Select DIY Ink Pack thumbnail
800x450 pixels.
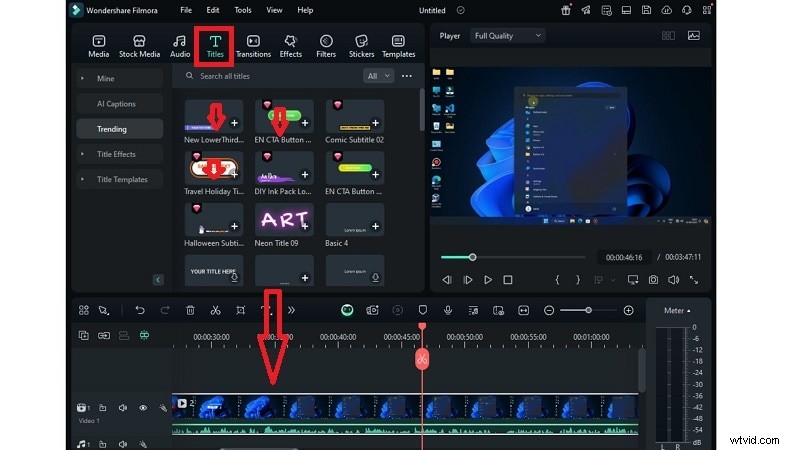click(x=284, y=168)
